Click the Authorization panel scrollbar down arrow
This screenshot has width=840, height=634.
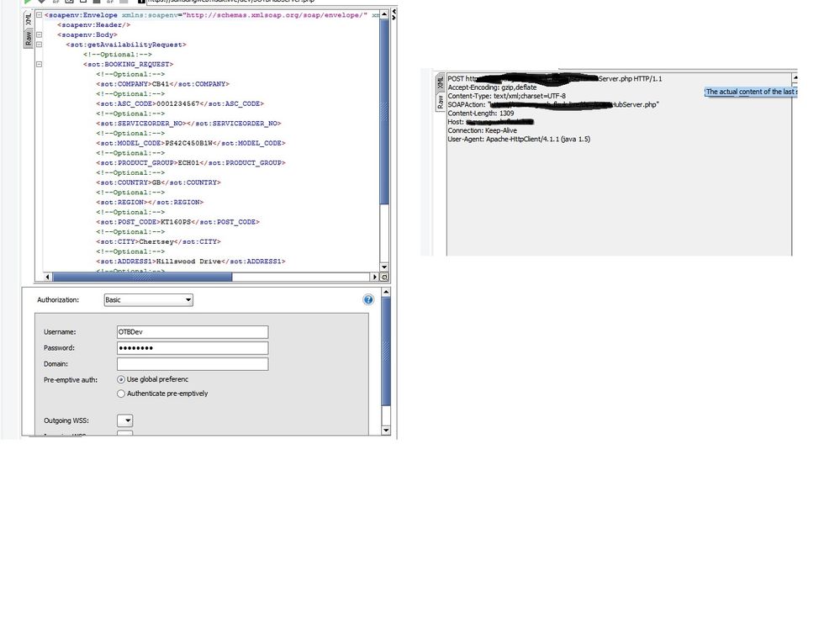[386, 431]
